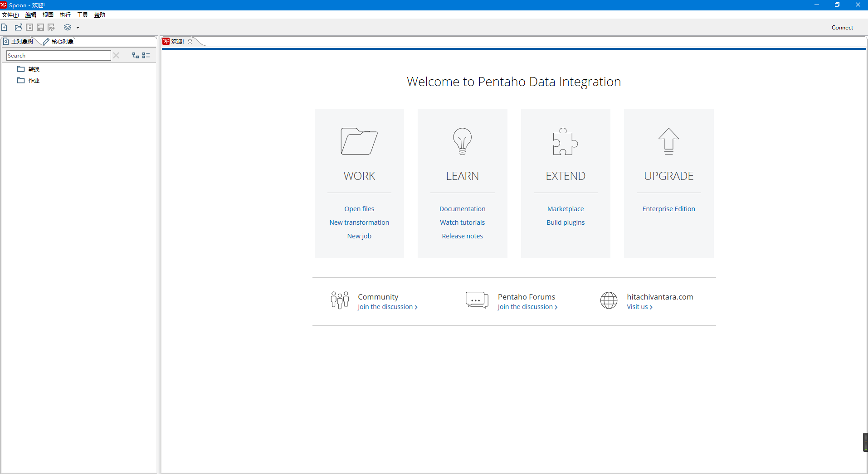Open the 工具 menu
Viewport: 868px width, 474px height.
[83, 15]
